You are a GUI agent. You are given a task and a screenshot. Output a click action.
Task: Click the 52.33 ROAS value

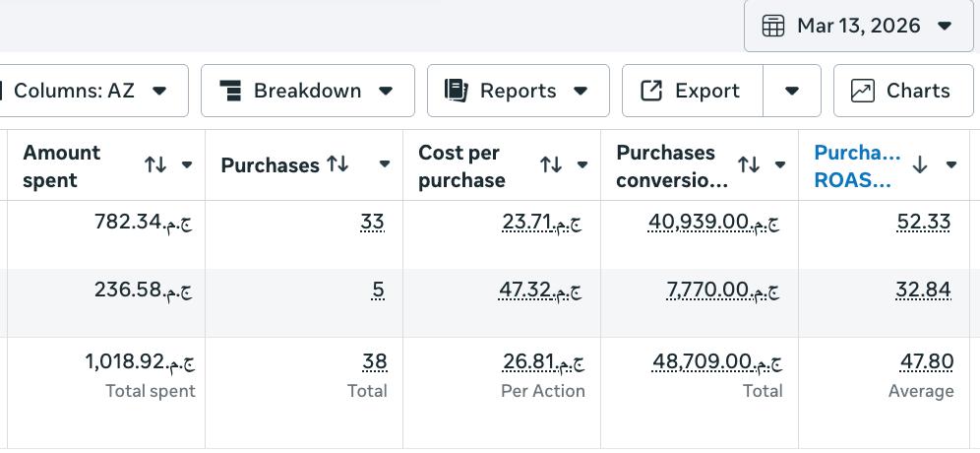923,223
